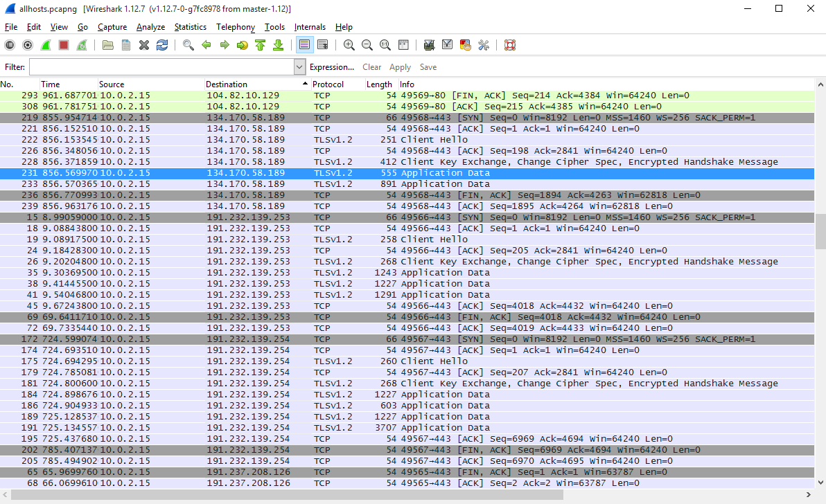
Task: Toggle auto scroll in live capture
Action: click(322, 45)
